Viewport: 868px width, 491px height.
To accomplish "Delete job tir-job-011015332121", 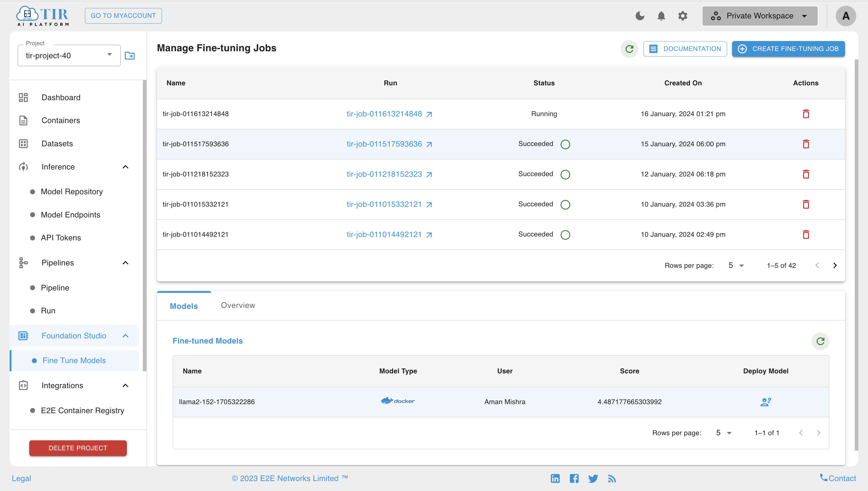I will [806, 204].
